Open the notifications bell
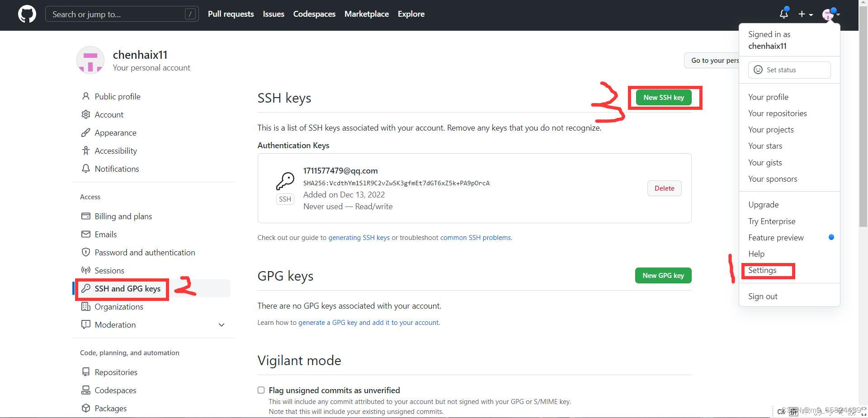Viewport: 868px width, 418px height. [783, 14]
